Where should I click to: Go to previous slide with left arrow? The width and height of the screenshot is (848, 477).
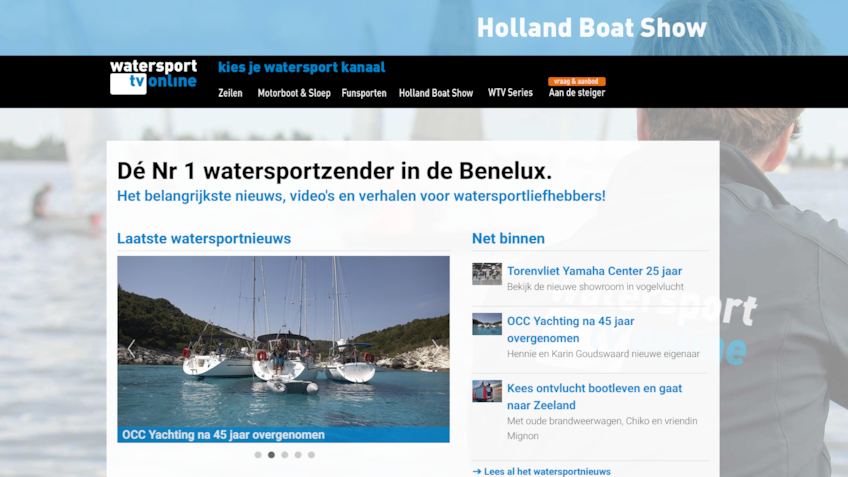pos(131,349)
